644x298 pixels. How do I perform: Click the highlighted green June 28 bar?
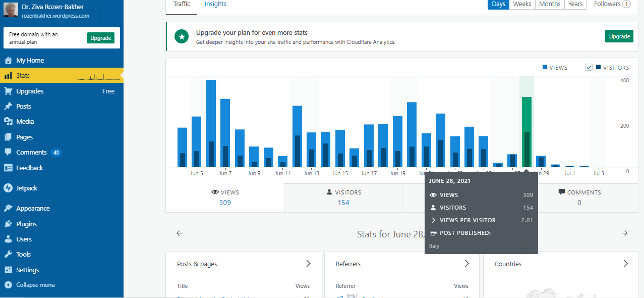coord(526,132)
